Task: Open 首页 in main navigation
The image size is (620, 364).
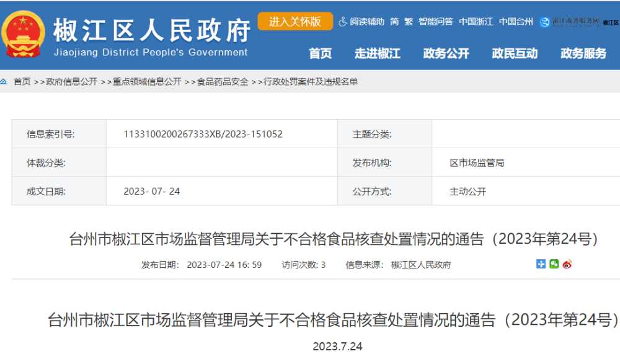Action: (x=320, y=54)
